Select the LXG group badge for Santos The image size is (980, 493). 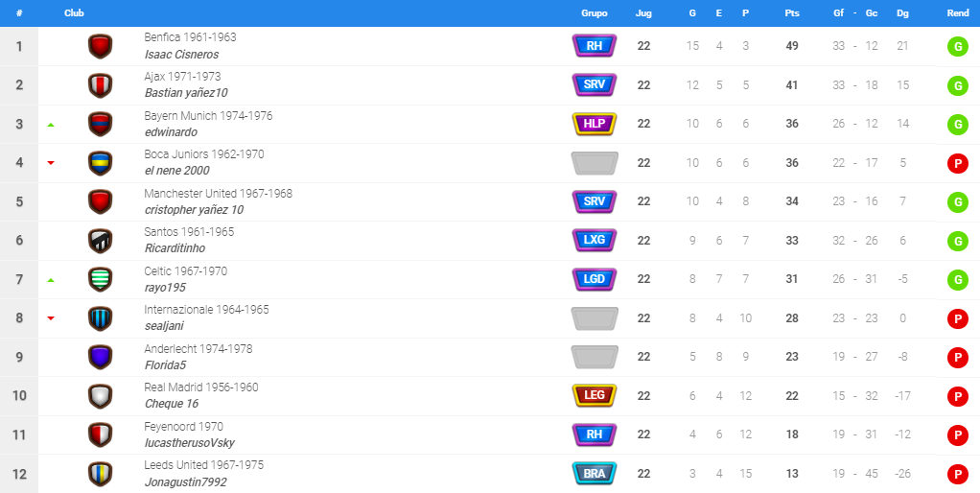tap(595, 241)
